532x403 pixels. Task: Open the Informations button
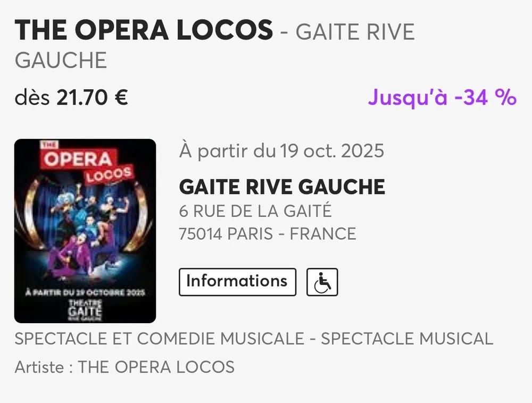click(x=237, y=281)
